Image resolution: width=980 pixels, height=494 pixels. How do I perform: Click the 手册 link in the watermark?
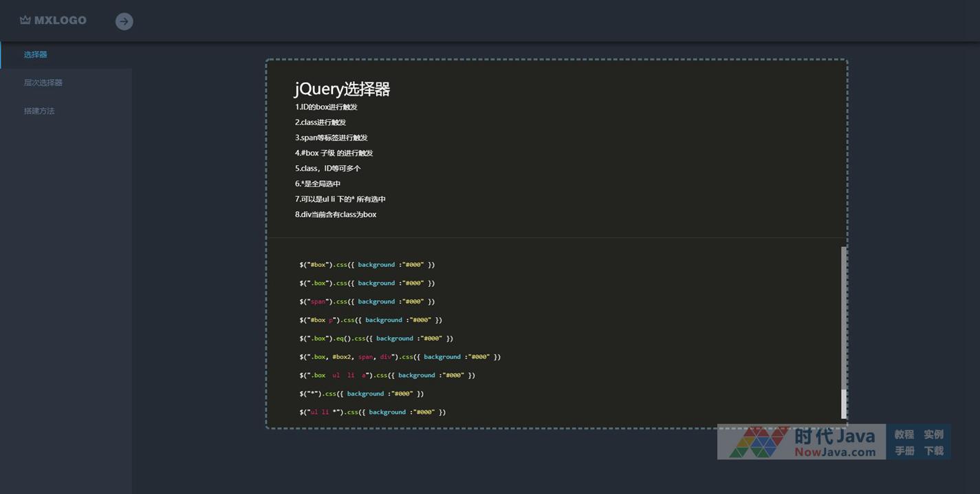[904, 451]
